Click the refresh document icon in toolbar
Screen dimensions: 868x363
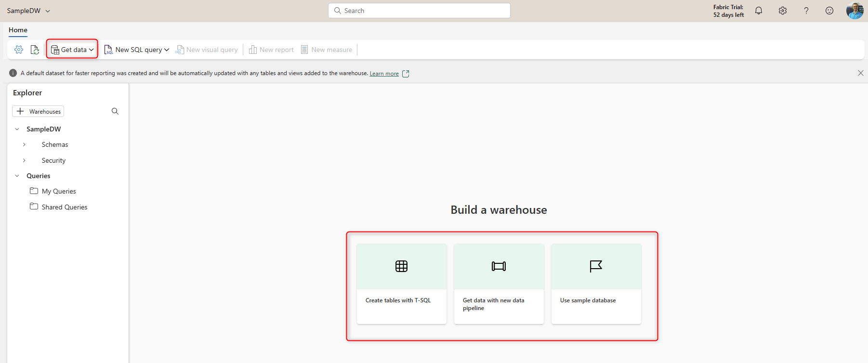35,50
